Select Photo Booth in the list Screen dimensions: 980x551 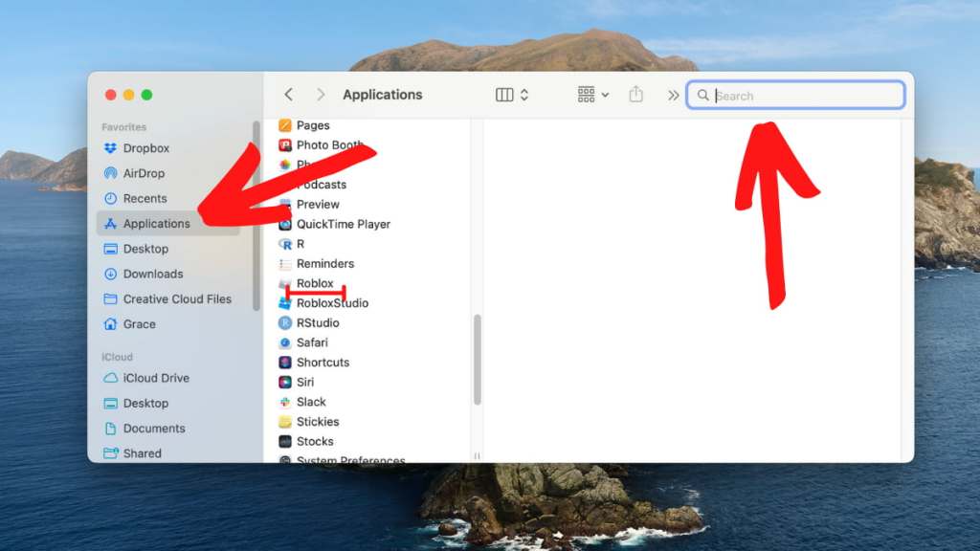(330, 145)
